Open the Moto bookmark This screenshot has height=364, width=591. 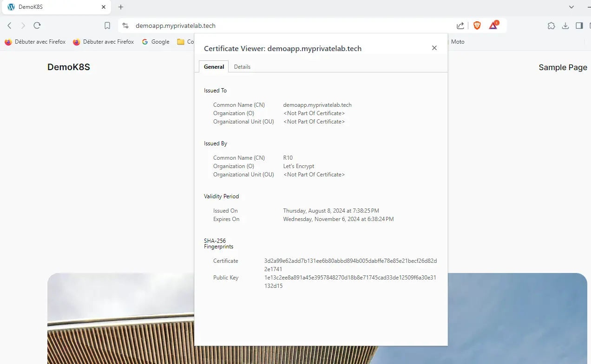(x=458, y=42)
